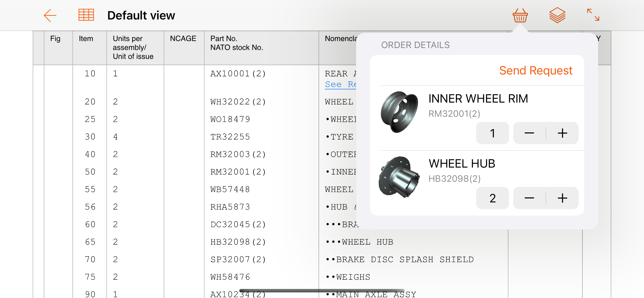644x298 pixels.
Task: Increase Wheel Hub quantity with plus
Action: 562,198
